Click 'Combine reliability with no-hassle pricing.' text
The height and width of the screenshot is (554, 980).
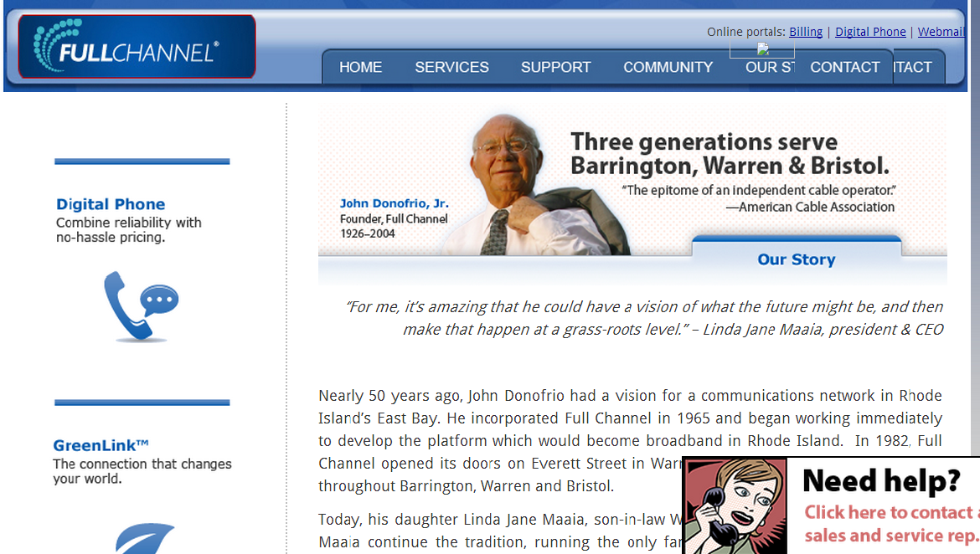pos(129,230)
